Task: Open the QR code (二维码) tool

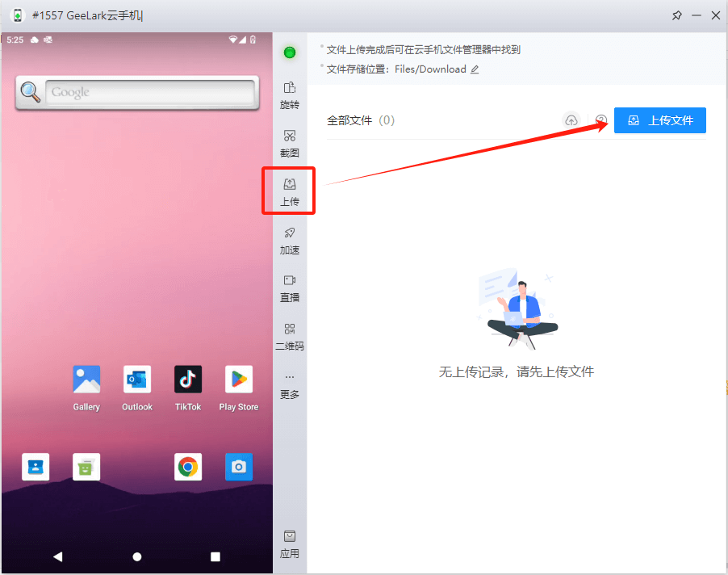Action: tap(289, 336)
